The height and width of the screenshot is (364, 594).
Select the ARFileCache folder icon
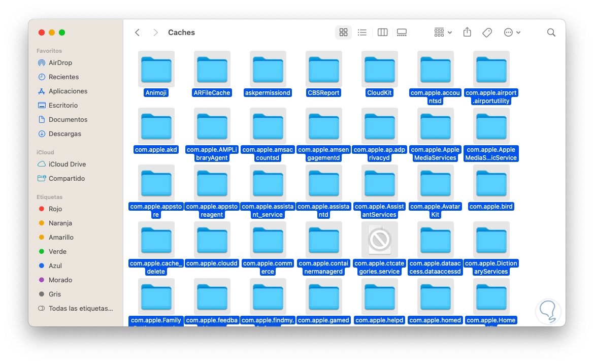click(x=212, y=70)
